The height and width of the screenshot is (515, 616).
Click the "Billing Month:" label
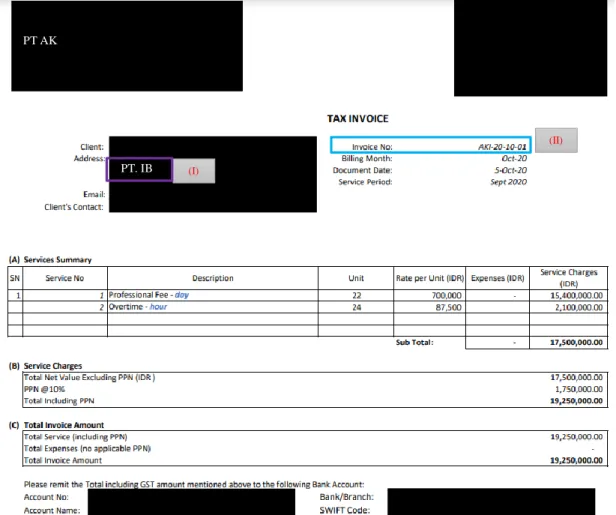(x=367, y=158)
